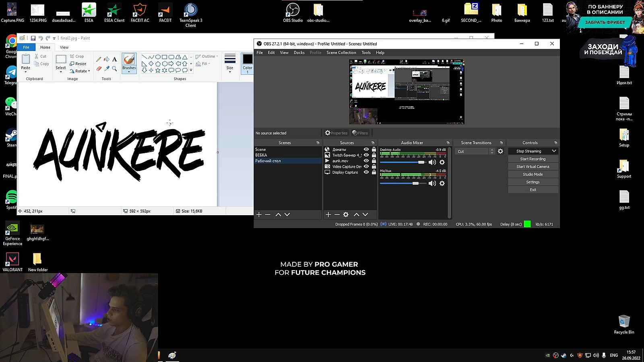Move selected scene up in OBS

tap(278, 214)
